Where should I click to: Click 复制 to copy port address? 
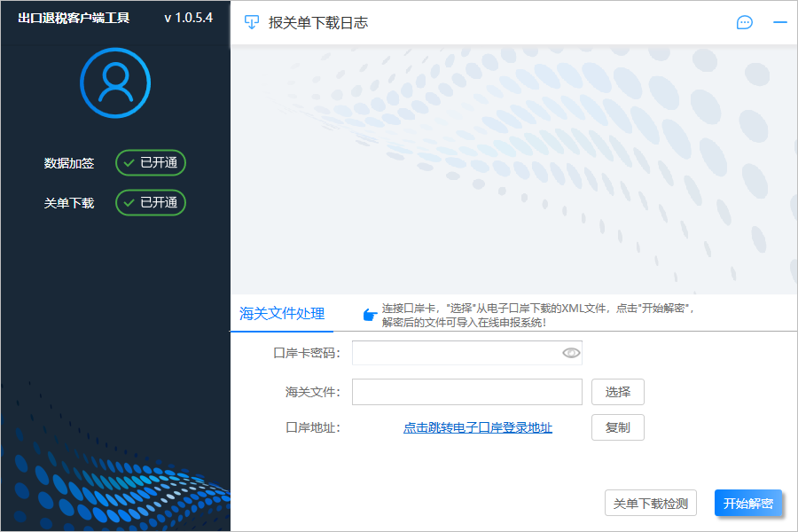(x=618, y=427)
